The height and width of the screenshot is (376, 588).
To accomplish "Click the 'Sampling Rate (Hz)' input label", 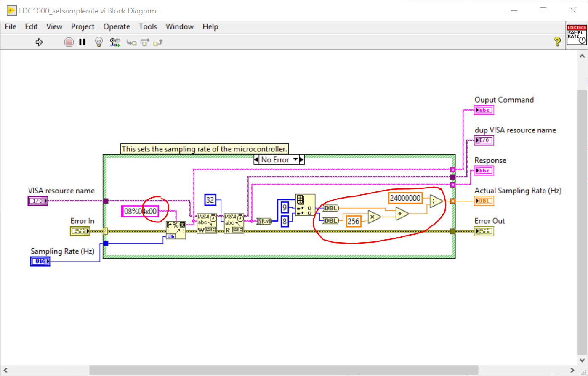I will point(62,251).
